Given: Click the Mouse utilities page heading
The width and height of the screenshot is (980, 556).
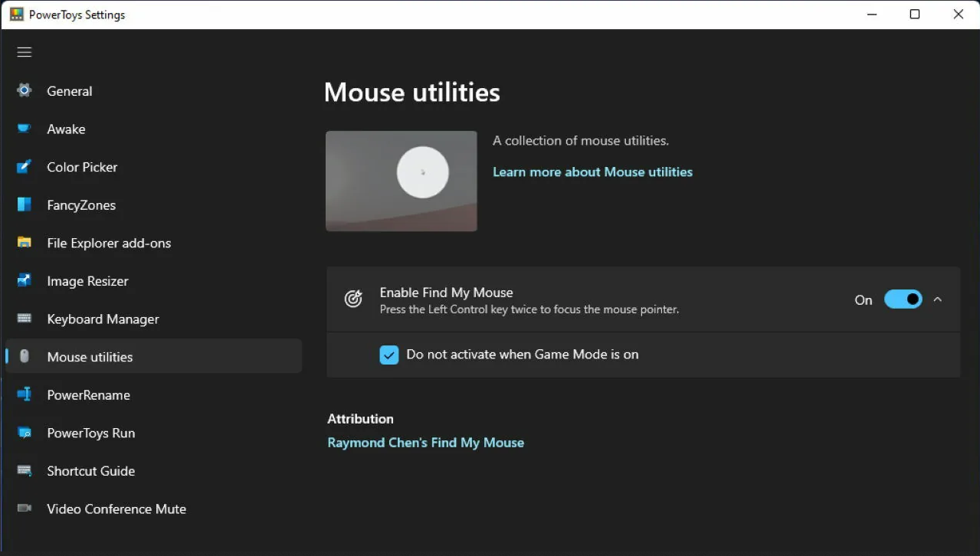Looking at the screenshot, I should (412, 93).
